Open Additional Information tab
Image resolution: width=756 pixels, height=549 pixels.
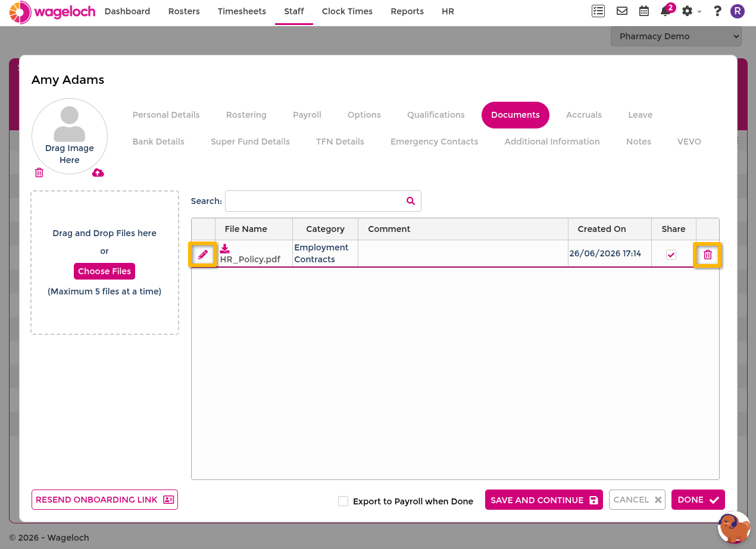click(552, 142)
